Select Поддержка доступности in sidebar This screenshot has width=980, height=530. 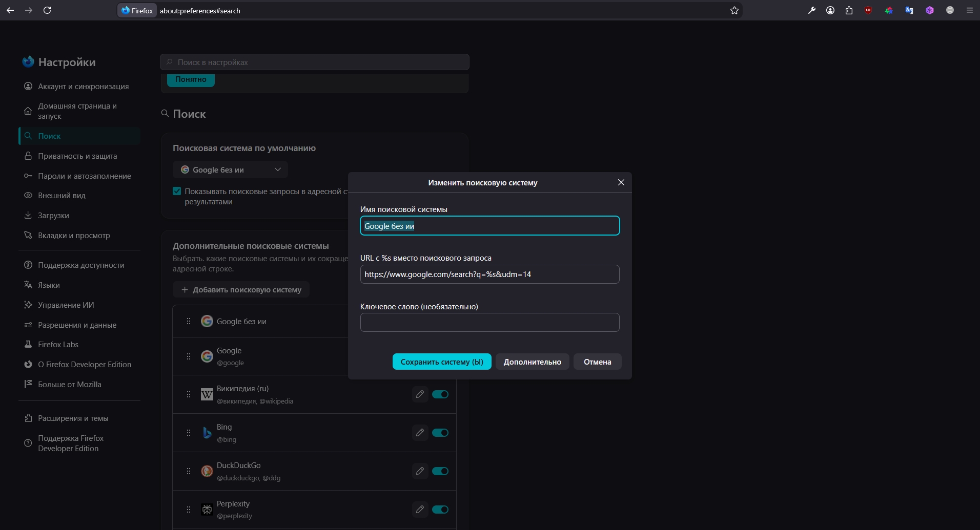click(79, 265)
